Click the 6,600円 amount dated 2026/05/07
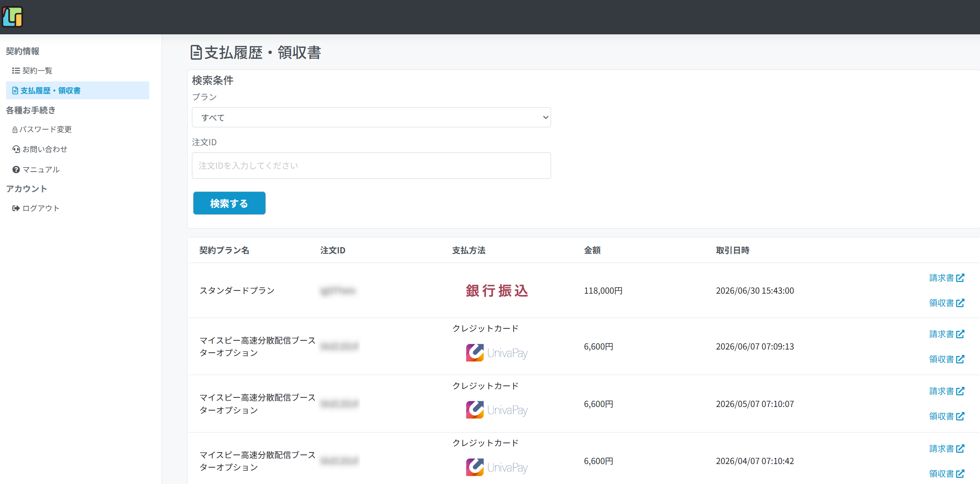 [599, 404]
